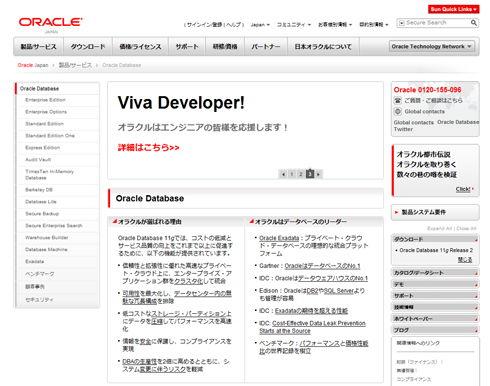Click Close All link
490x386 pixels.
pos(467,228)
